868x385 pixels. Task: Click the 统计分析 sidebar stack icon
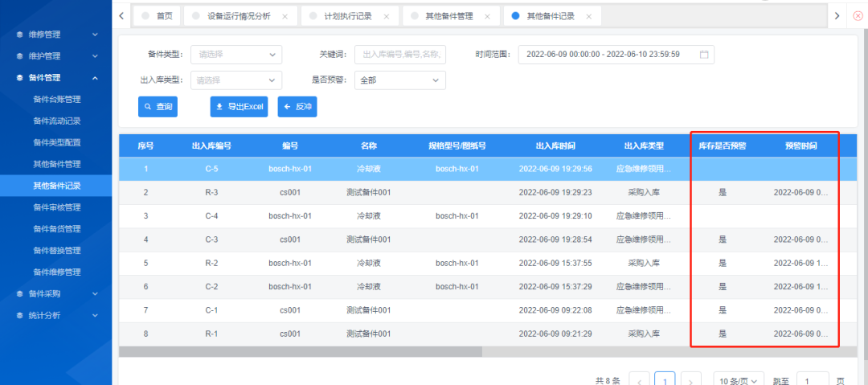coord(20,315)
